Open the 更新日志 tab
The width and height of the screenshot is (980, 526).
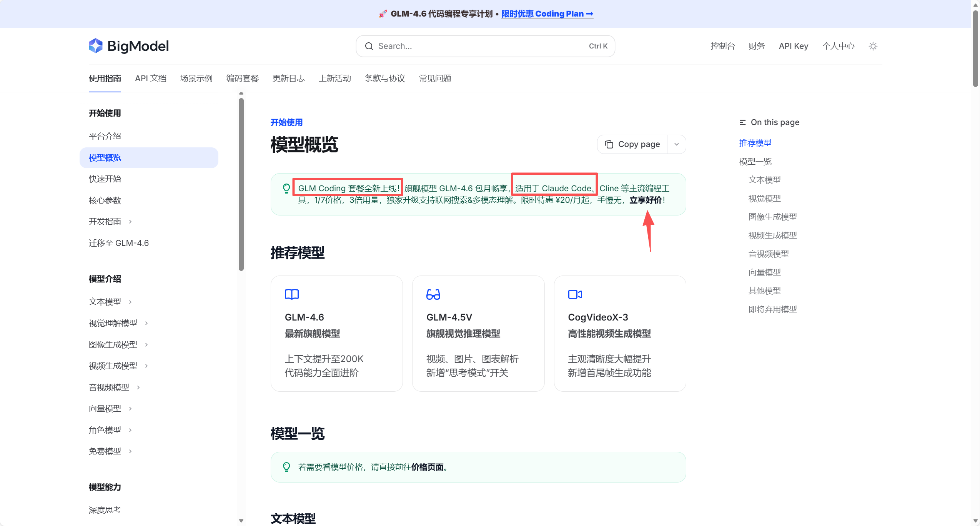click(x=289, y=78)
